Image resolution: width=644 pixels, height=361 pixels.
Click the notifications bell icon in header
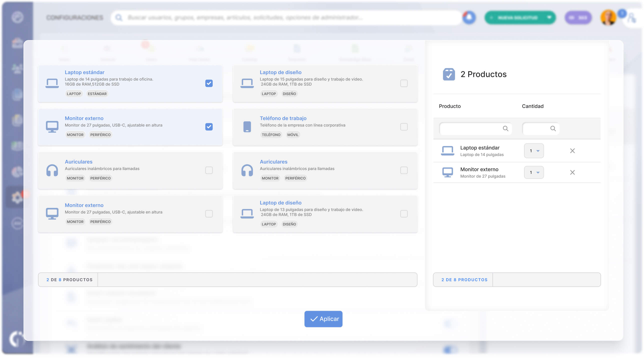tap(469, 17)
